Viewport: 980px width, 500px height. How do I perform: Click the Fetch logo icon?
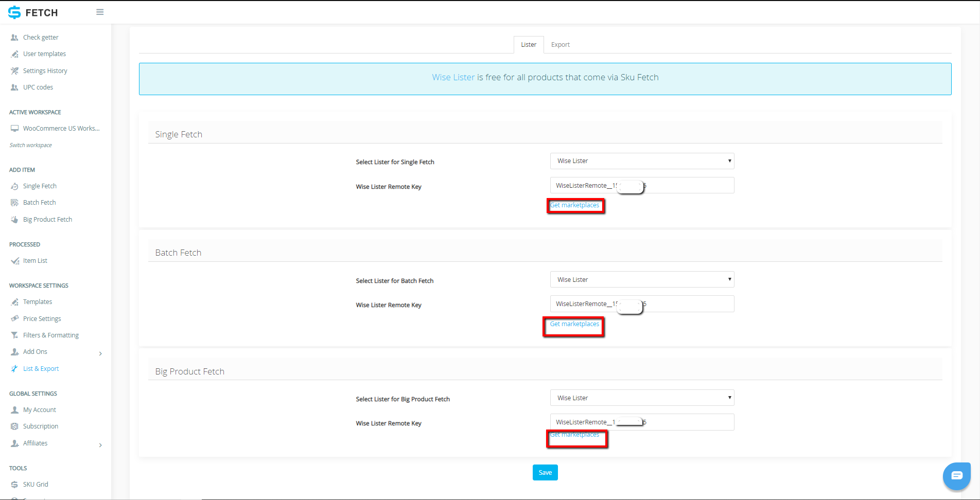pos(14,12)
